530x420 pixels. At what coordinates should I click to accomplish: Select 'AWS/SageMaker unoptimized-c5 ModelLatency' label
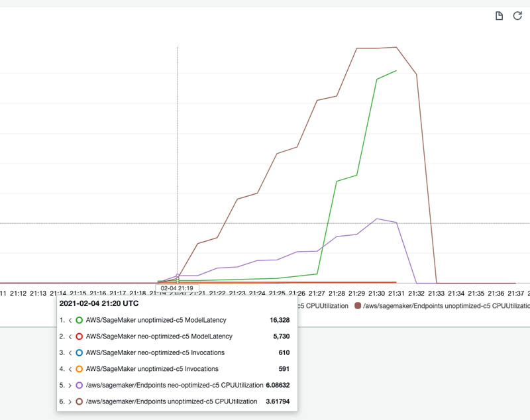[156, 320]
